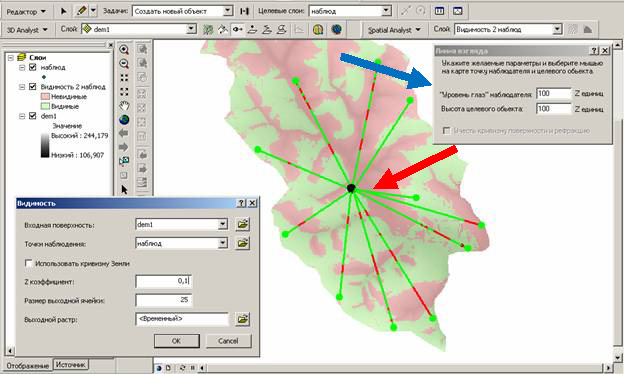Select the Zoom In magnifier tool

124,49
